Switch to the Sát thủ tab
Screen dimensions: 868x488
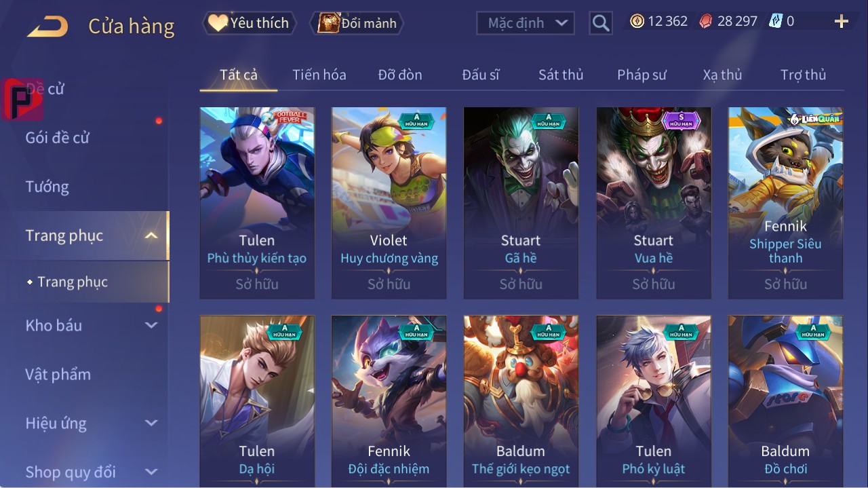(x=561, y=75)
